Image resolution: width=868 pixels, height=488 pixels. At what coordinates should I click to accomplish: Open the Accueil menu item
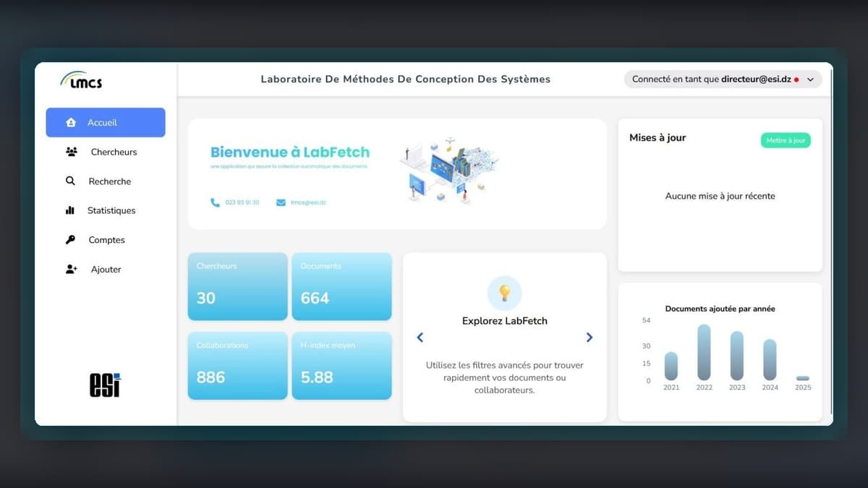[106, 123]
